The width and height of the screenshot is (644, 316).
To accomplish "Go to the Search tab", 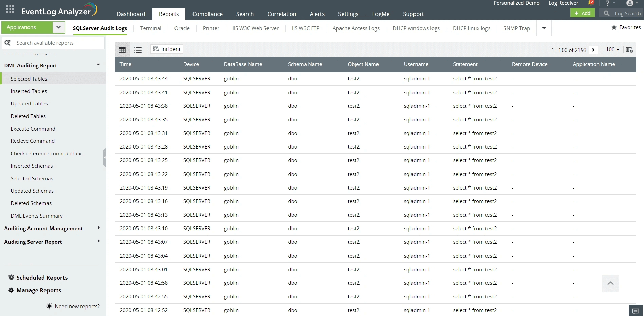I will pyautogui.click(x=245, y=14).
